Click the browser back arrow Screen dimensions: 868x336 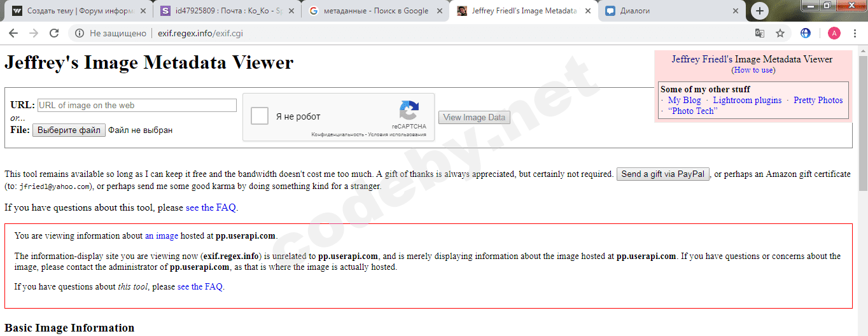click(x=13, y=33)
